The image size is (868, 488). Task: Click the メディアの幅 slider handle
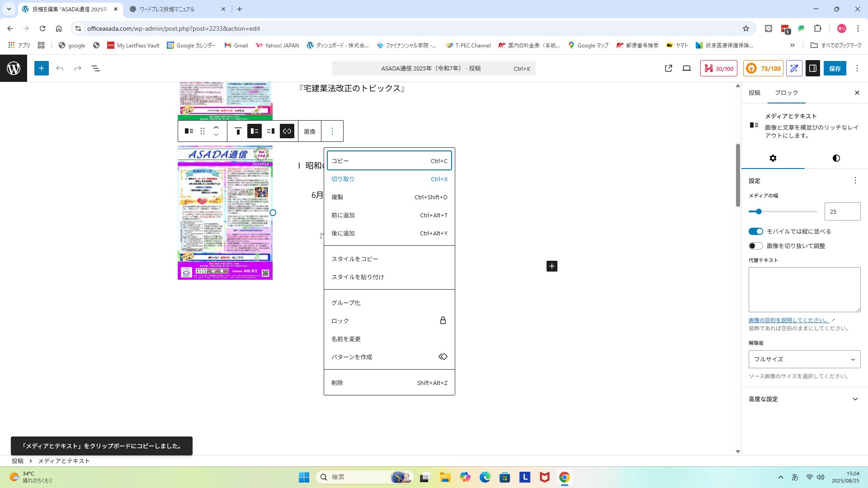(759, 211)
